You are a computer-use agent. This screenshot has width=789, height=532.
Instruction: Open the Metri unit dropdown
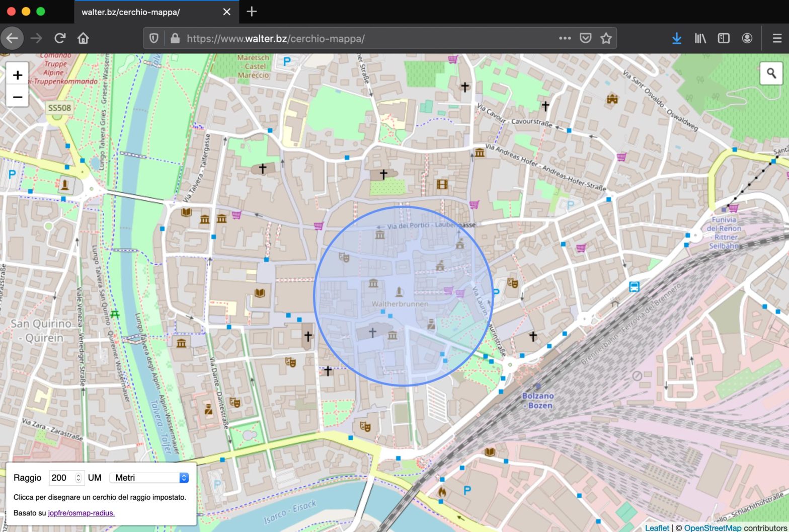(x=149, y=478)
